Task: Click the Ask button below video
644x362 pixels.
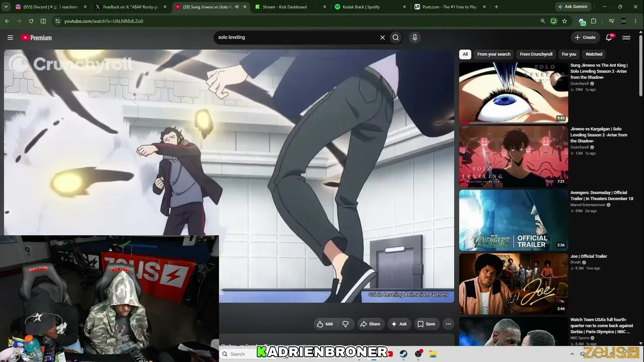Action: (399, 324)
